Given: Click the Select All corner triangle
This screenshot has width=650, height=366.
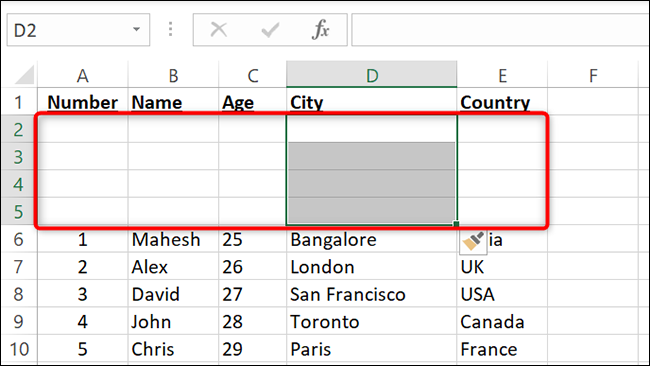Looking at the screenshot, I should click(x=24, y=75).
